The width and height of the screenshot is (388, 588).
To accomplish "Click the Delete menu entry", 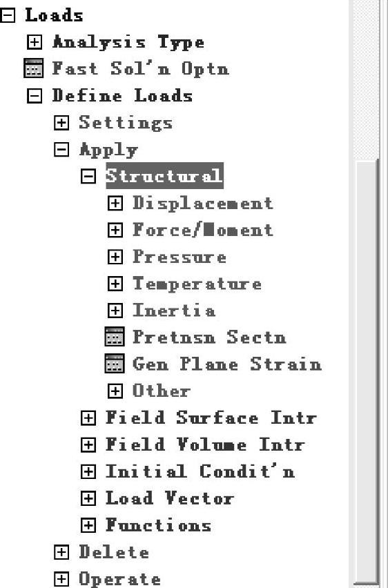I will coord(114,552).
